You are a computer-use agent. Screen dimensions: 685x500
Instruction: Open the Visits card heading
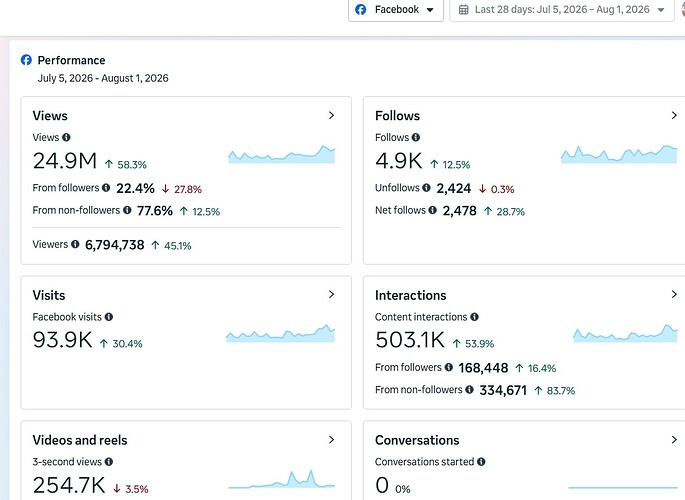(49, 295)
